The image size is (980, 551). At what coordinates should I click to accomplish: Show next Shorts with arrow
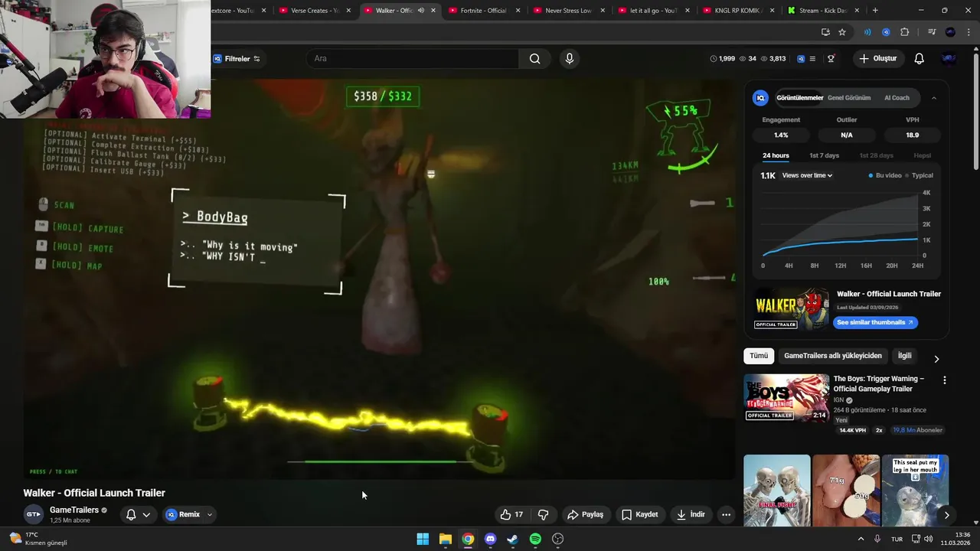(x=946, y=515)
